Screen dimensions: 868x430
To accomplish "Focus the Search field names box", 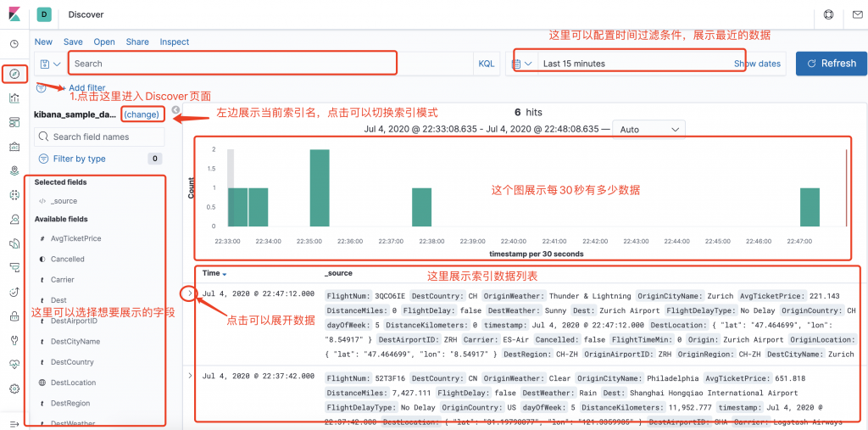I will tap(100, 137).
